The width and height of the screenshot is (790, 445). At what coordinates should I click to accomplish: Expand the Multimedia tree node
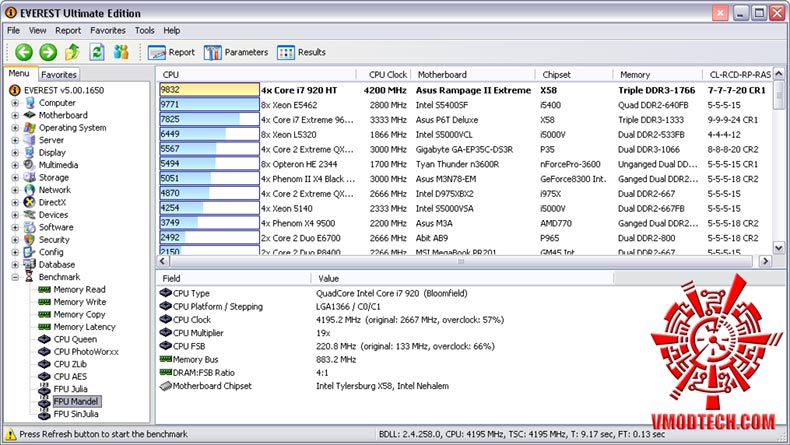click(15, 165)
